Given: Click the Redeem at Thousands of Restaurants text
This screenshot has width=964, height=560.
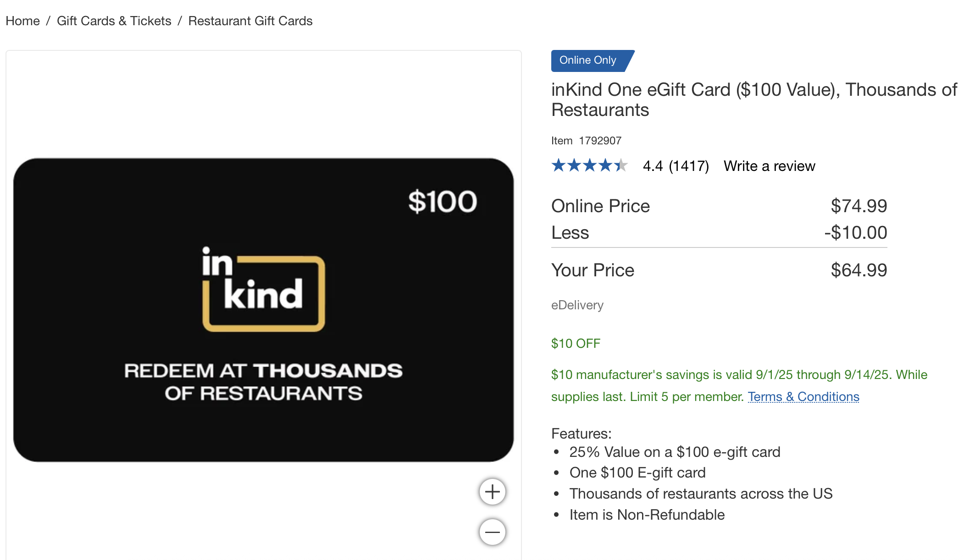Looking at the screenshot, I should (263, 382).
